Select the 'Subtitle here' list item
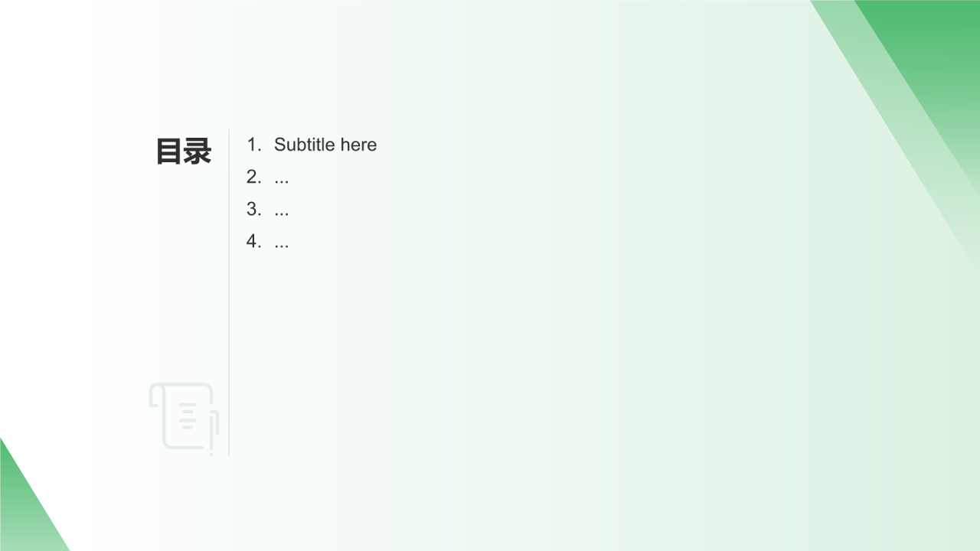 (312, 145)
